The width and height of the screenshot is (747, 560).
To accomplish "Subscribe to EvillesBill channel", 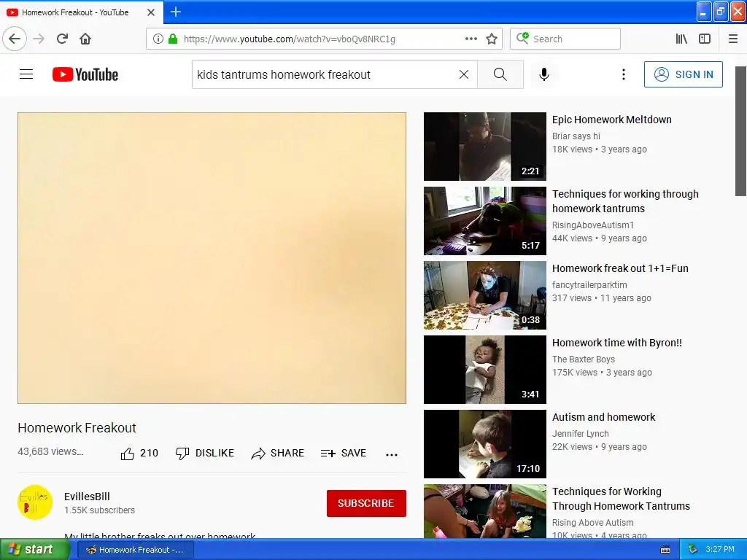I will point(366,503).
